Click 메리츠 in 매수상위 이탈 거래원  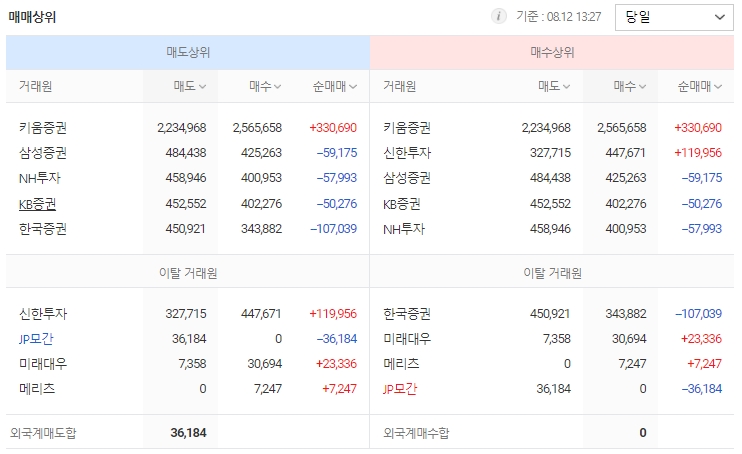coord(401,364)
